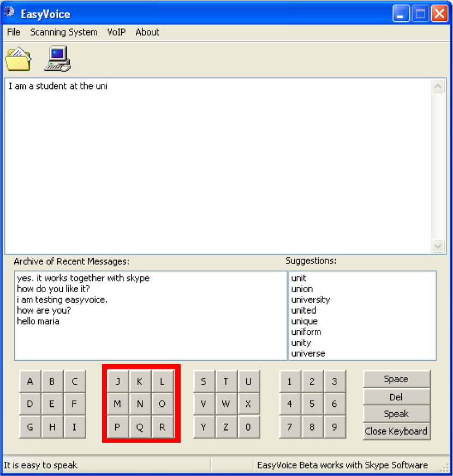The image size is (453, 476).
Task: Tap the letter Q key
Action: click(x=140, y=427)
